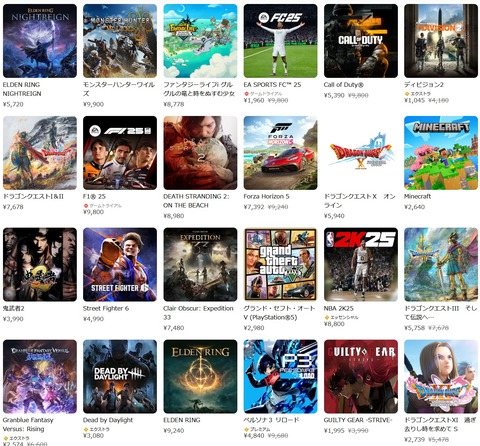The image size is (480, 446).
Task: Click the Extra badge under Dead by Daylight
Action: point(96,429)
